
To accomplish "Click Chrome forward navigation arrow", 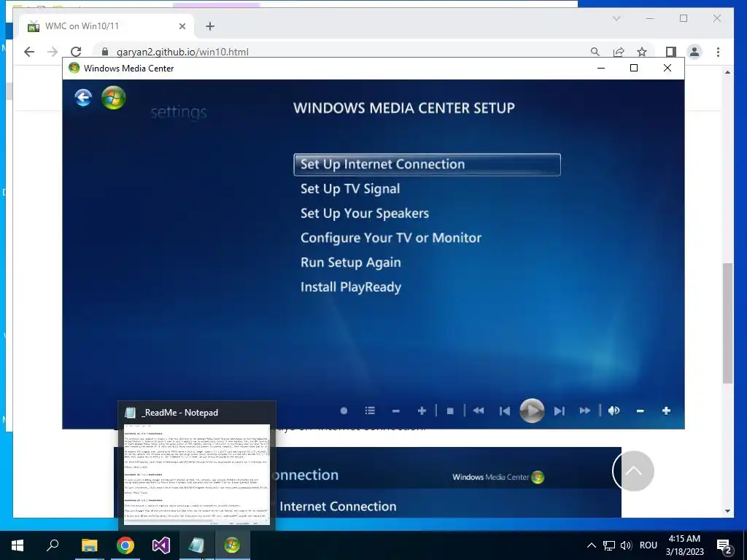I will (53, 52).
